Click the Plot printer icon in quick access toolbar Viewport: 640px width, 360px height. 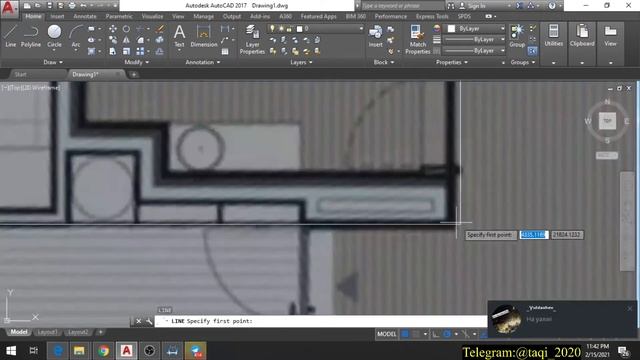pos(72,6)
